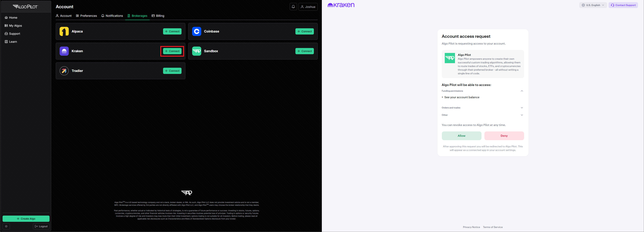This screenshot has width=644, height=232.
Task: Toggle the light/dark theme icon
Action: [x=6, y=226]
